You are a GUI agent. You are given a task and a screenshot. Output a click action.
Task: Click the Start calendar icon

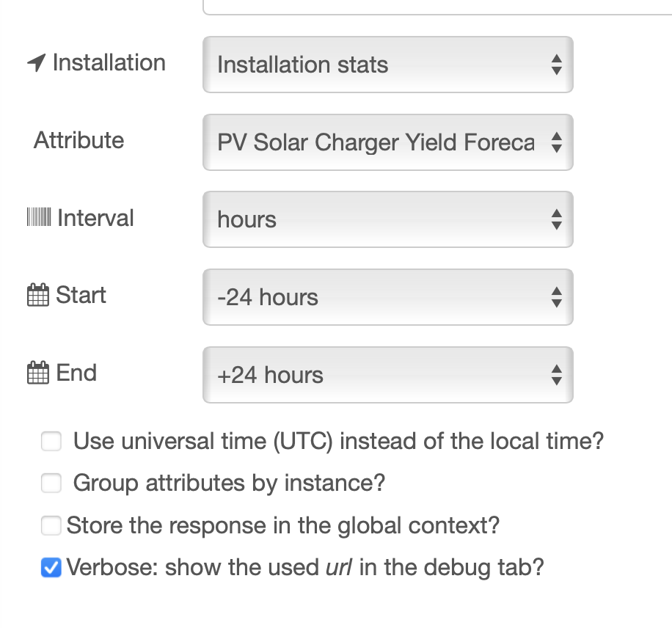(37, 296)
